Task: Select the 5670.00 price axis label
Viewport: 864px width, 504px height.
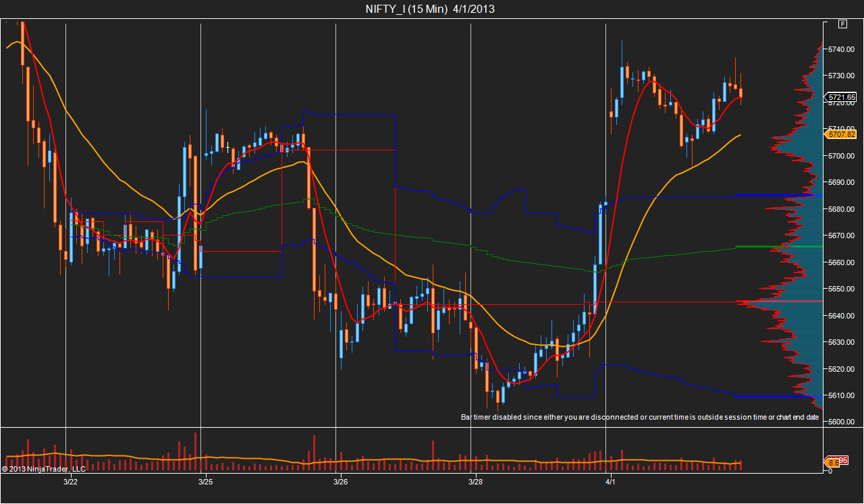Action: coord(842,235)
